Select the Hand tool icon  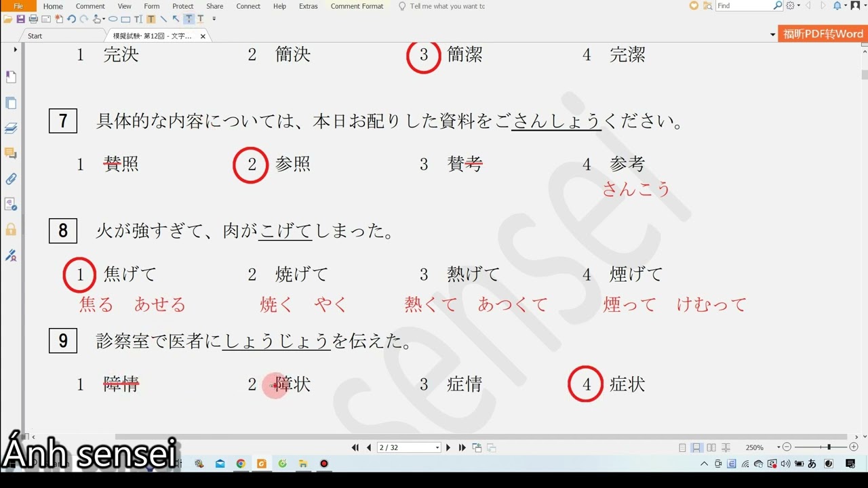click(x=97, y=19)
